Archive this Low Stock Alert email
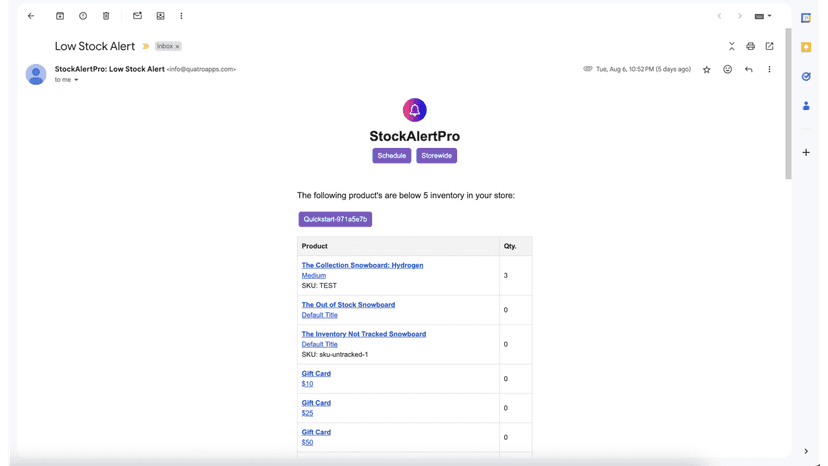 tap(60, 16)
